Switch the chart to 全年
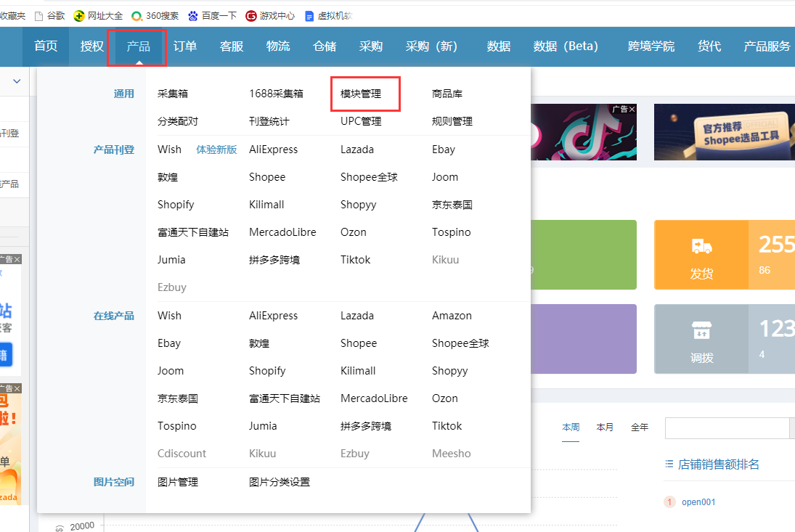Viewport: 795px width, 532px height. click(x=640, y=427)
